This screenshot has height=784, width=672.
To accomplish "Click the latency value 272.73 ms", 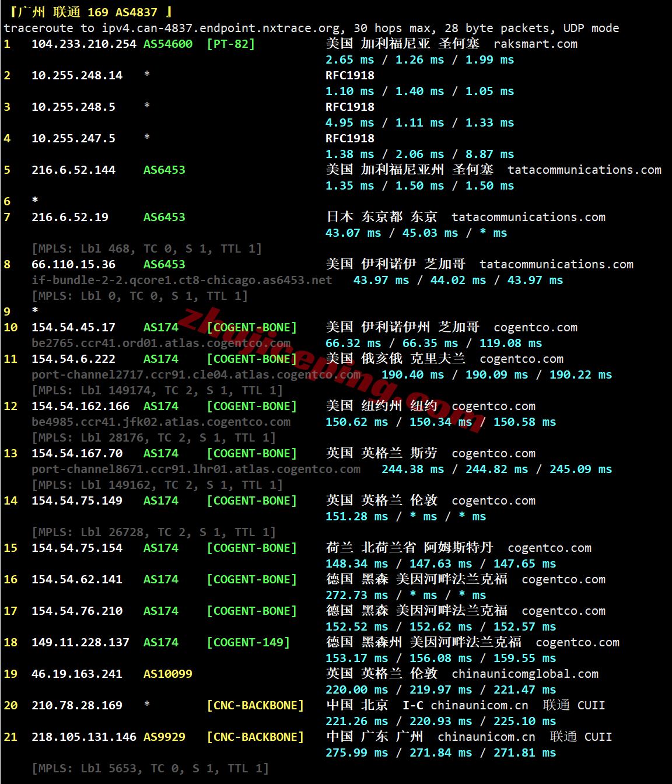I will pyautogui.click(x=357, y=595).
